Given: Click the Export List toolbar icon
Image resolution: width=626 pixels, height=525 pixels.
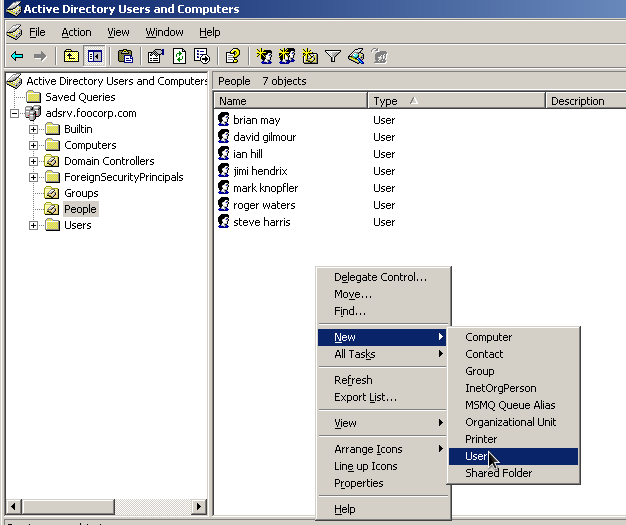Looking at the screenshot, I should pyautogui.click(x=202, y=56).
